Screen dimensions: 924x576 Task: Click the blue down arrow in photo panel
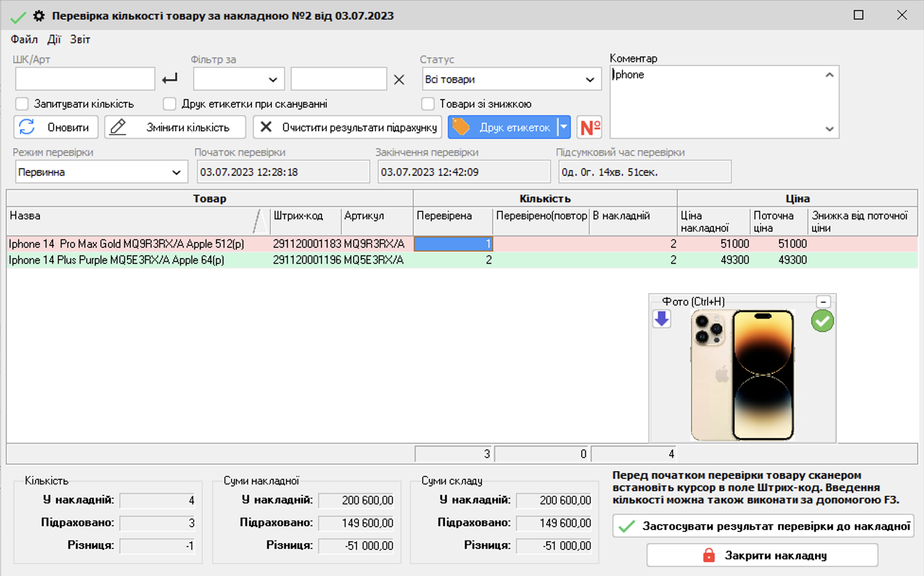click(x=662, y=319)
